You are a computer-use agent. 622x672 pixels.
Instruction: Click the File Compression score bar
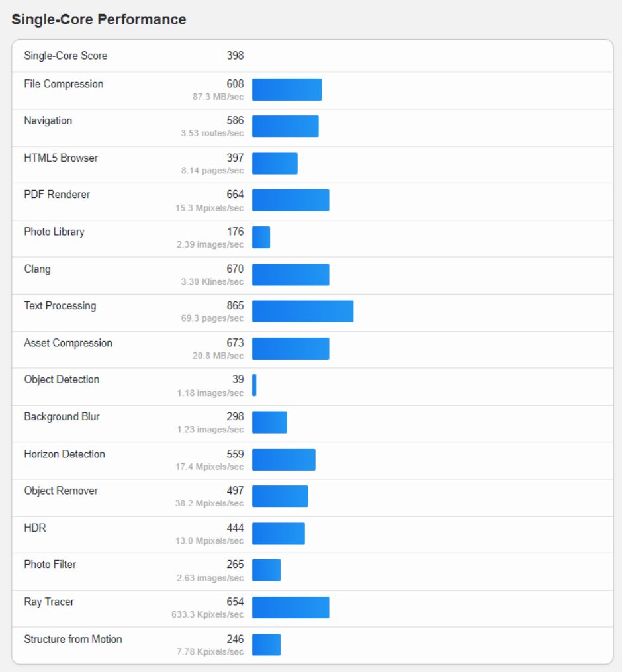point(287,89)
